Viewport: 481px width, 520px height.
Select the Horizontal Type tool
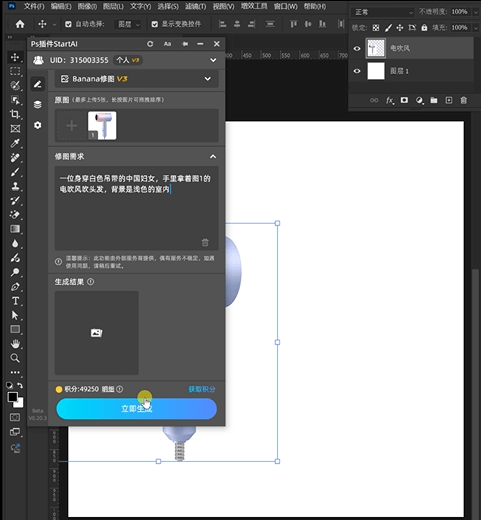[15, 301]
